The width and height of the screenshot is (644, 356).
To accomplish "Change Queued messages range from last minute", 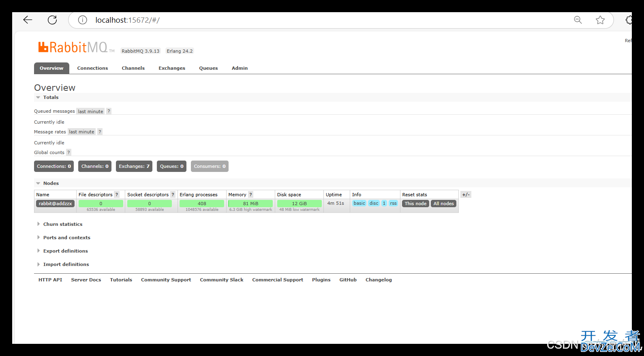I will 90,112.
